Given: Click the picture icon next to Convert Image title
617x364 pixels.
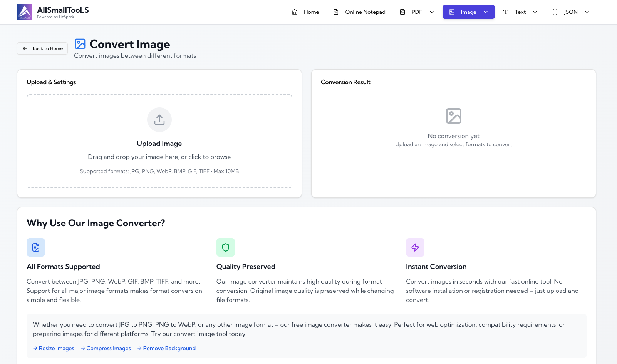Looking at the screenshot, I should pos(80,44).
